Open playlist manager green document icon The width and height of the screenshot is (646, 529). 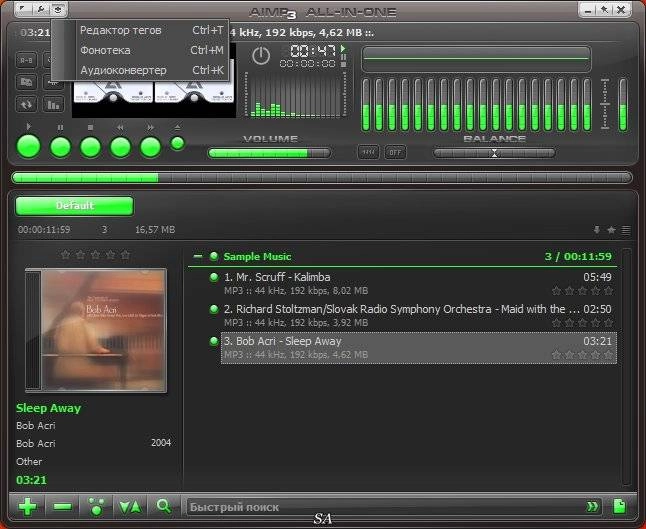[x=619, y=506]
